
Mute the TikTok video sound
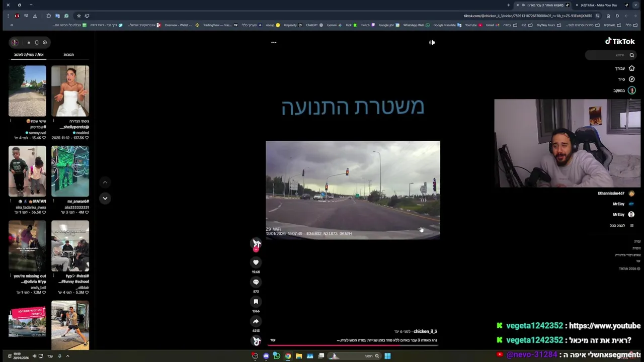click(x=432, y=42)
